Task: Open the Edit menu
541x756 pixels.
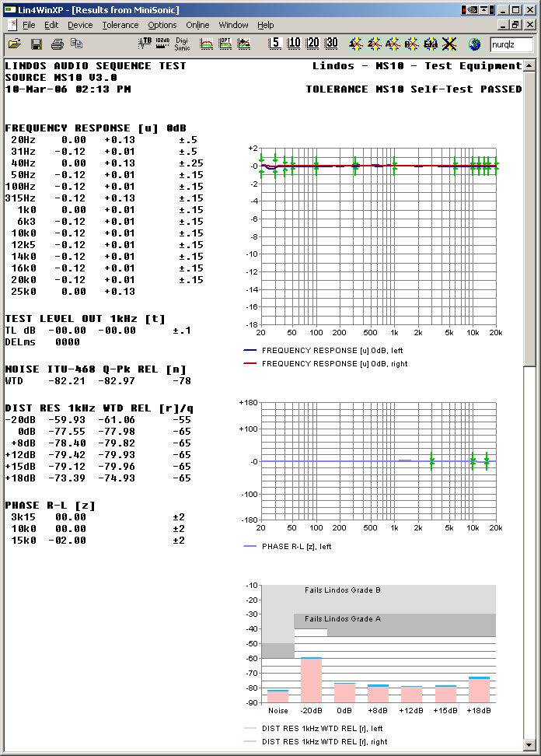Action: pyautogui.click(x=51, y=25)
